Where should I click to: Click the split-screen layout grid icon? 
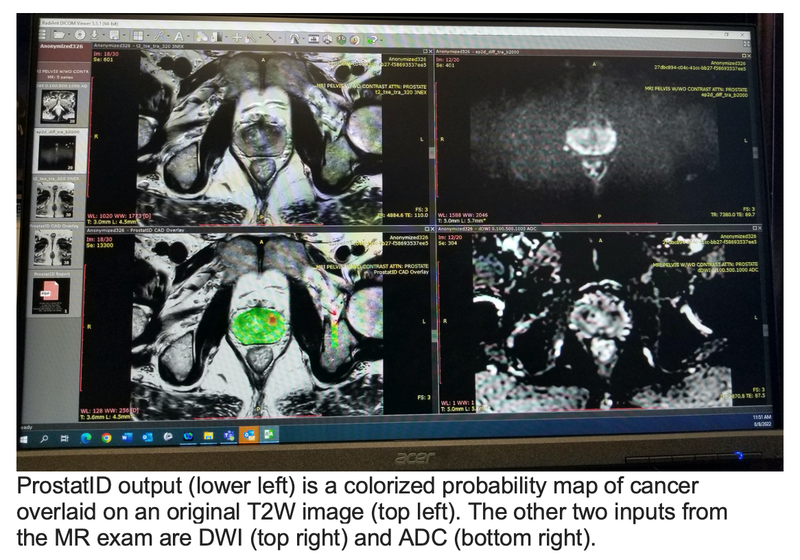tap(138, 36)
